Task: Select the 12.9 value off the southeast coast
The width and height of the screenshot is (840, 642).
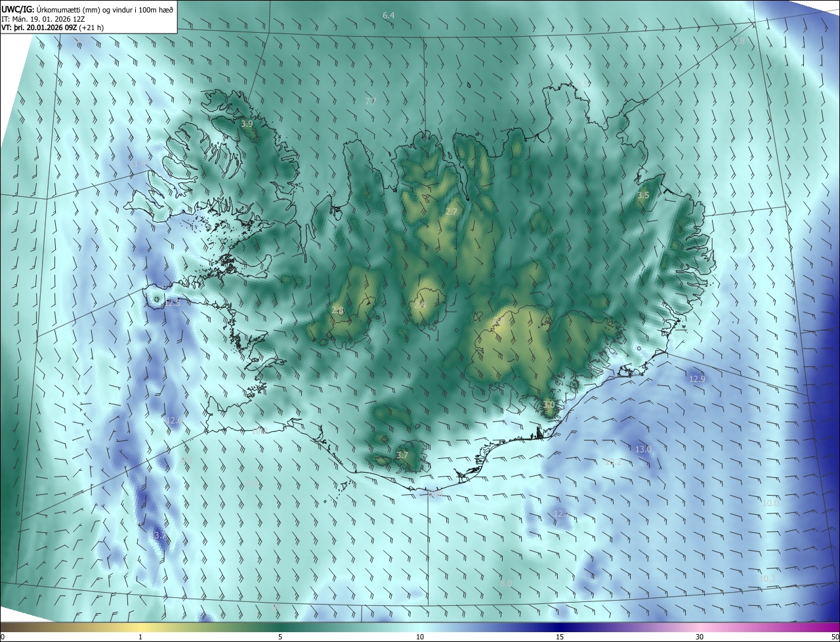Action: [697, 379]
